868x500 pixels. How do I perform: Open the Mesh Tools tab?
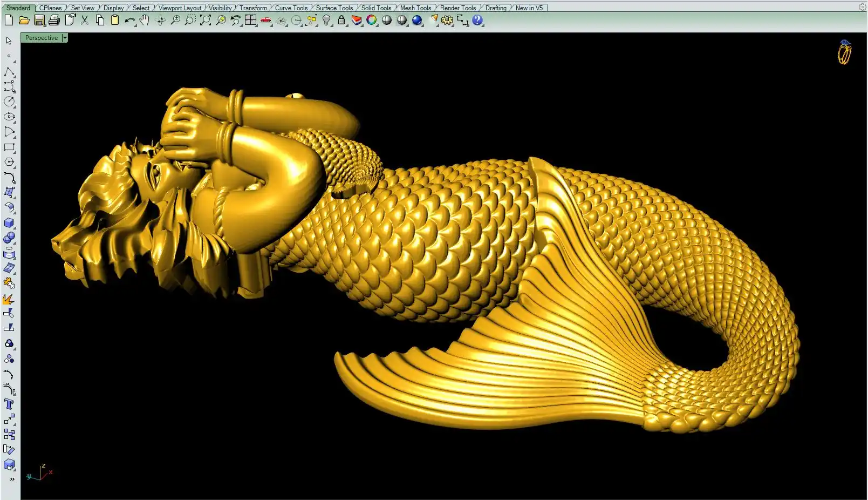click(415, 8)
